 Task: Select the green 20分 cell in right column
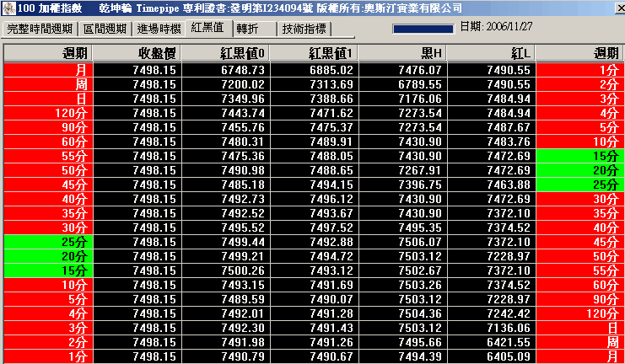tap(579, 170)
